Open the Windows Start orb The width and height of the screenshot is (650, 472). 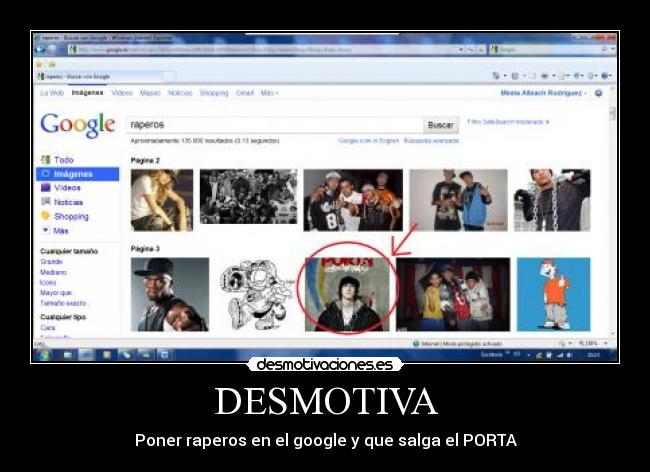[x=44, y=355]
